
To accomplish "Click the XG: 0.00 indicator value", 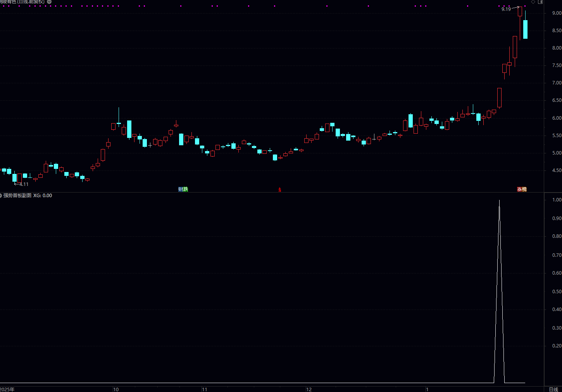I will [43, 196].
